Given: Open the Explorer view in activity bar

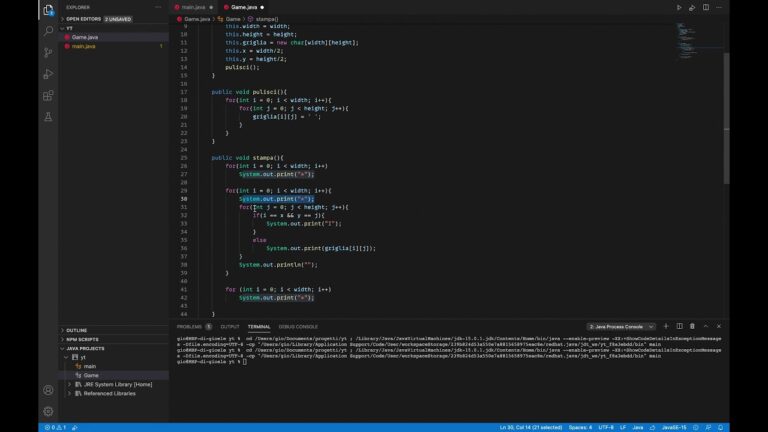Looking at the screenshot, I should coord(48,9).
